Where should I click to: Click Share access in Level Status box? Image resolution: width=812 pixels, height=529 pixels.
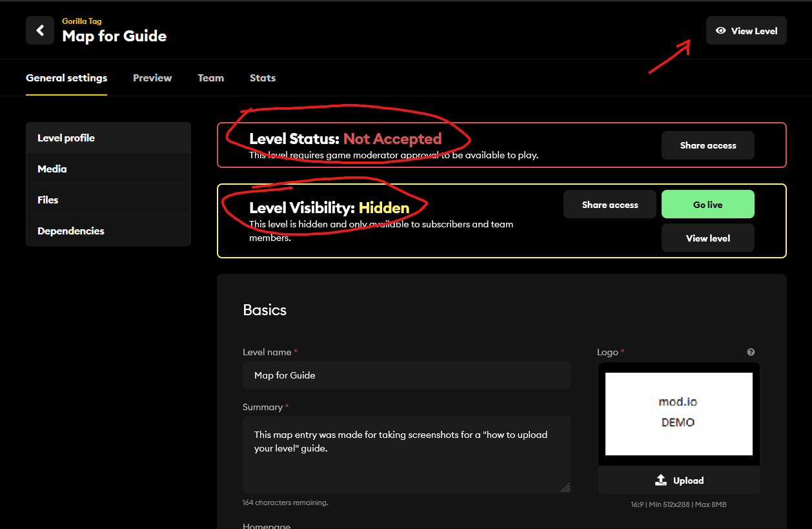pos(707,145)
